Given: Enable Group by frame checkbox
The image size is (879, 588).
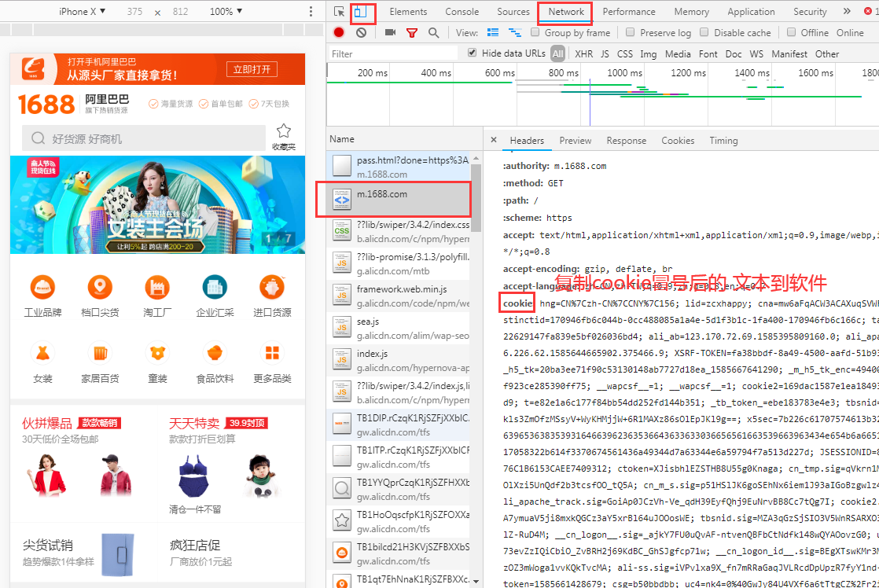Looking at the screenshot, I should coord(535,32).
